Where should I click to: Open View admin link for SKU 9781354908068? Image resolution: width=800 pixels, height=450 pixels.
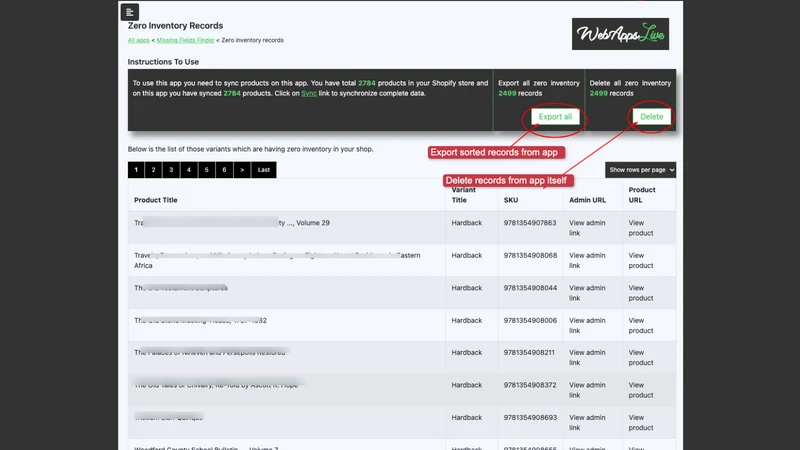click(587, 260)
